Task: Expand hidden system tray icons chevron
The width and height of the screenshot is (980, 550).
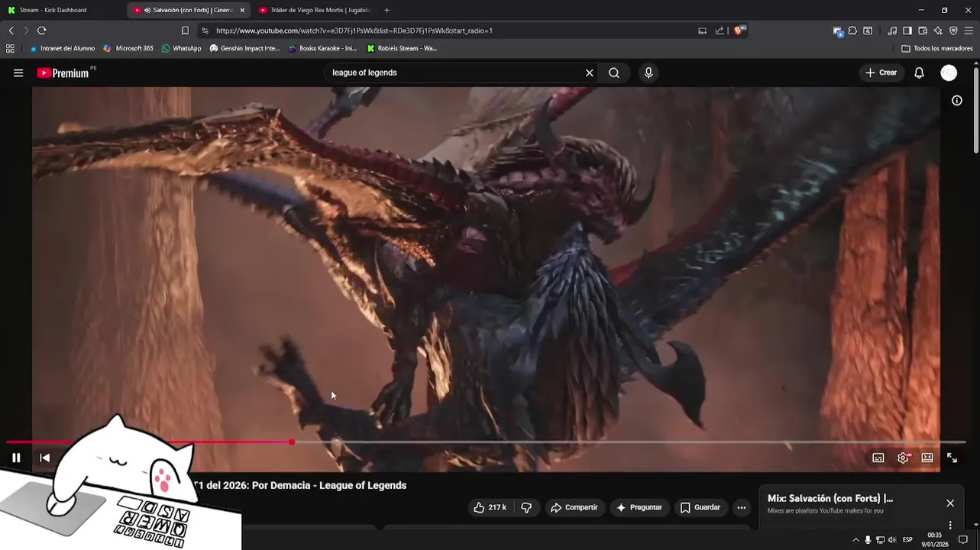Action: [855, 540]
